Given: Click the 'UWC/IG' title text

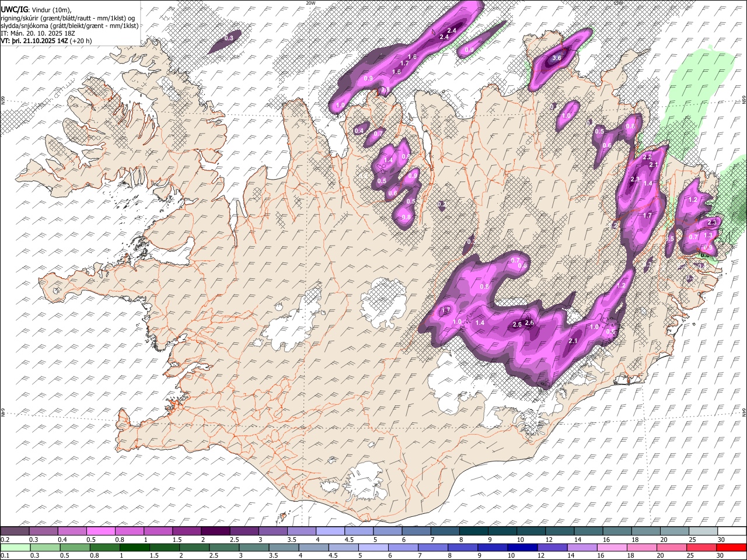Looking at the screenshot, I should (x=14, y=9).
